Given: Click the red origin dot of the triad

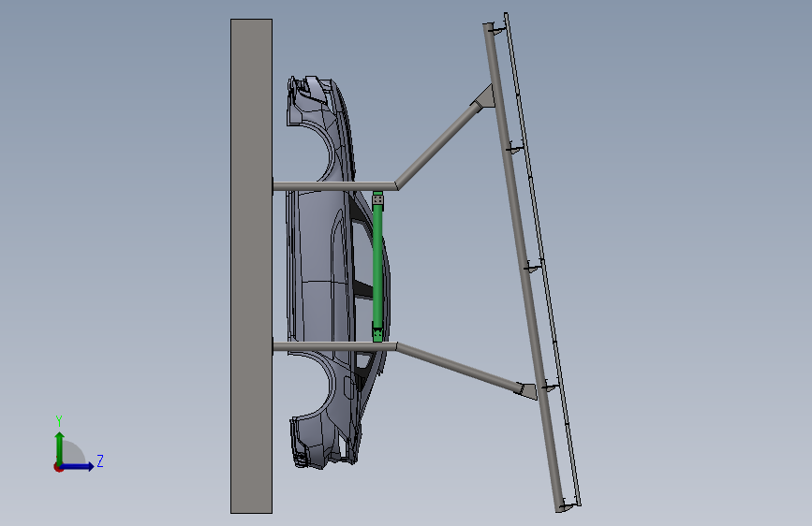Looking at the screenshot, I should tap(57, 468).
